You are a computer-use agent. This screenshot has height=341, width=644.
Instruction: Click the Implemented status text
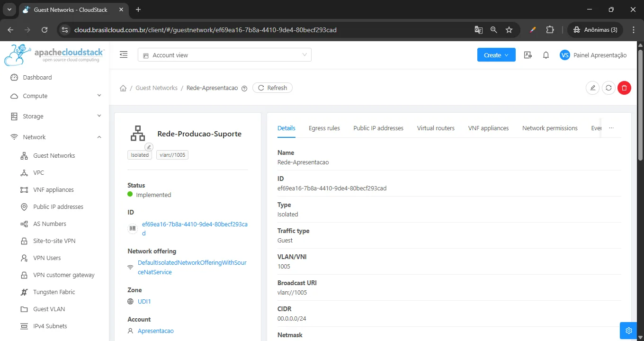153,195
